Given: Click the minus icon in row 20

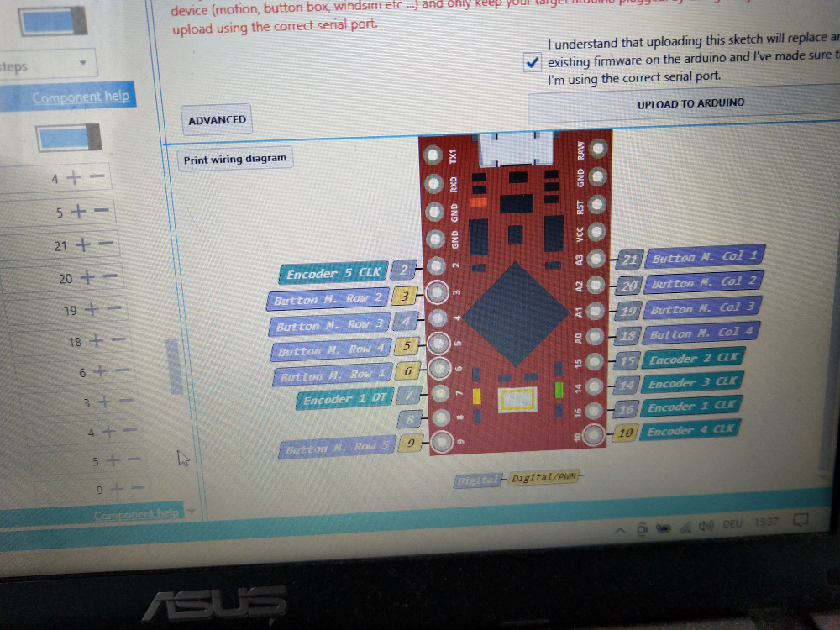Looking at the screenshot, I should coord(110,276).
